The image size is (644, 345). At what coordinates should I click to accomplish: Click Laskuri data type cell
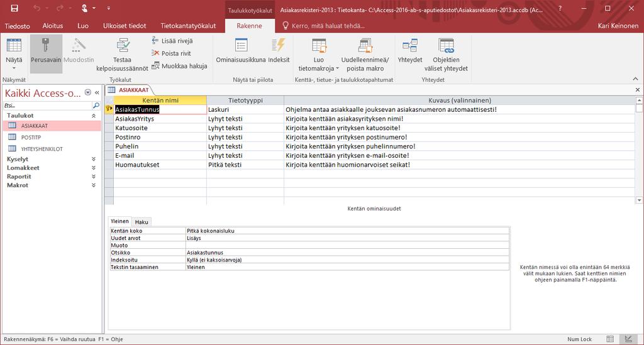245,109
